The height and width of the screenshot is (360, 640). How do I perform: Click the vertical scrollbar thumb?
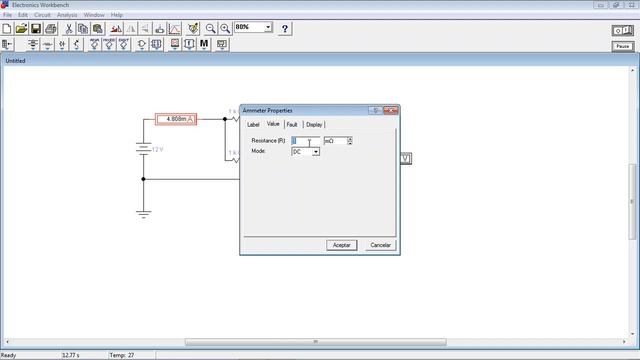632,201
